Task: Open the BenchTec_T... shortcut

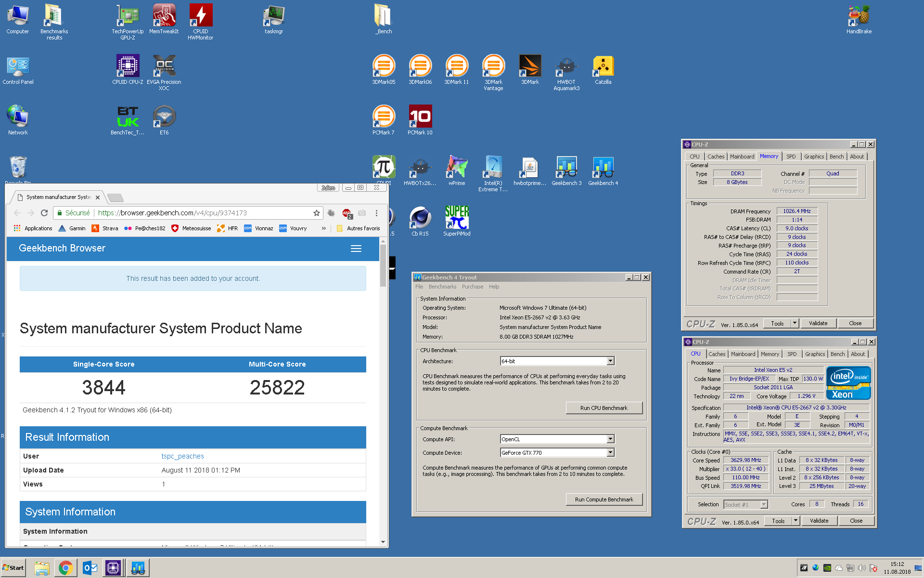Action: point(128,120)
